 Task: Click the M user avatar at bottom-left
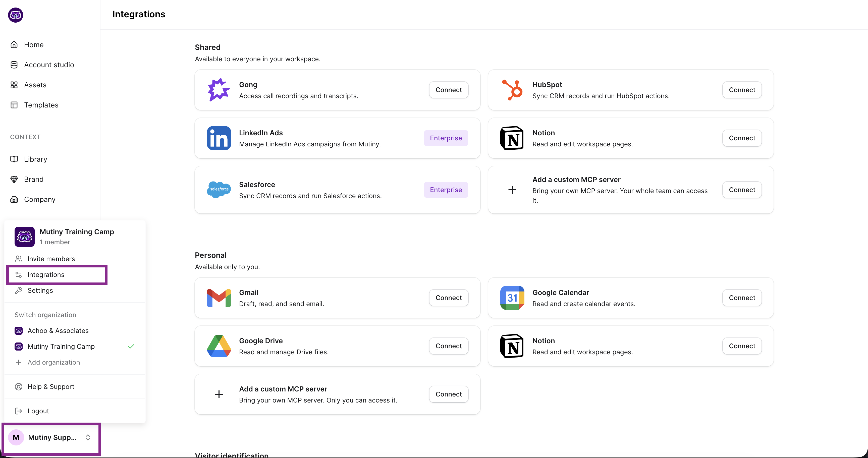pos(16,437)
